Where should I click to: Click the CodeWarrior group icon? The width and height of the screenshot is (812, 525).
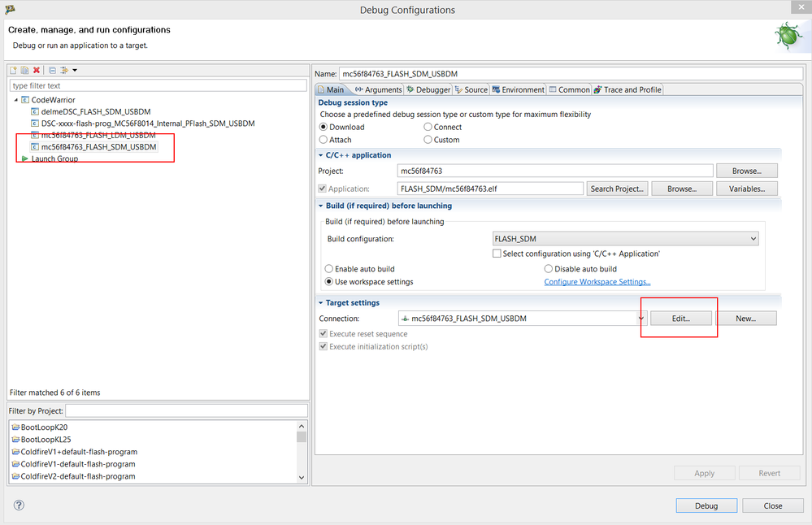pyautogui.click(x=25, y=100)
